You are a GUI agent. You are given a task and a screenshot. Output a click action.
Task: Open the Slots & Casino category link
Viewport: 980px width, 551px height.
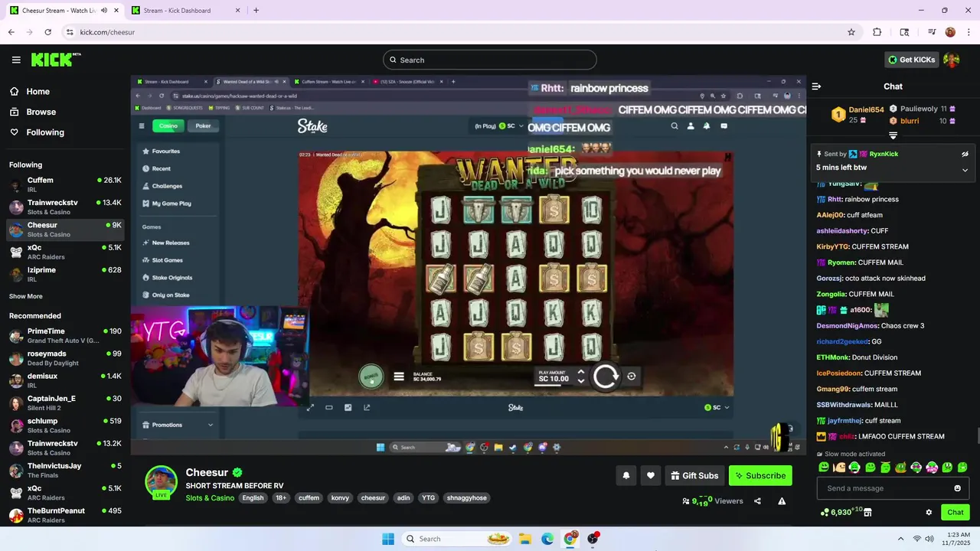(x=210, y=498)
